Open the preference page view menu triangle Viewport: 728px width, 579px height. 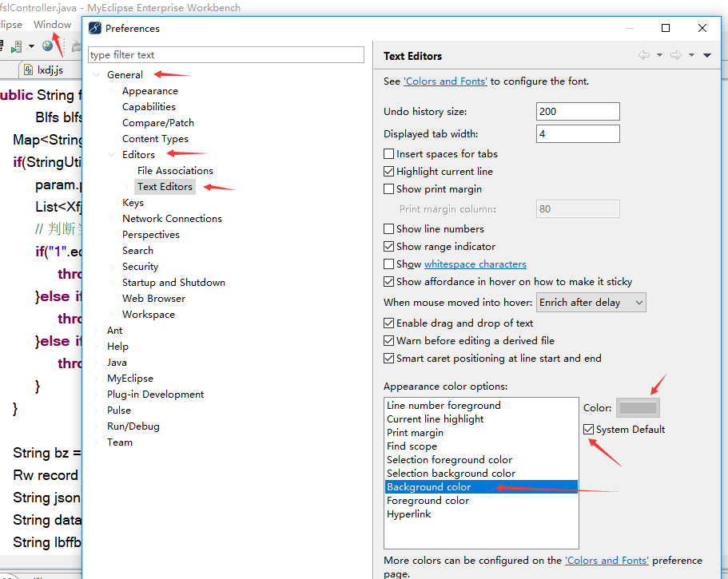coord(707,55)
